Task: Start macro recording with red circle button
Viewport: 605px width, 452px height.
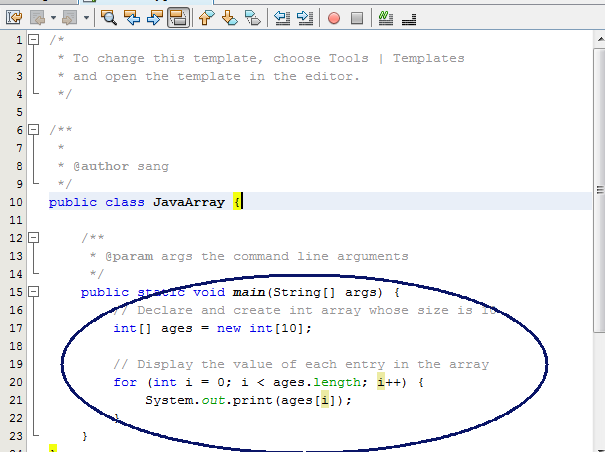Action: (x=334, y=17)
